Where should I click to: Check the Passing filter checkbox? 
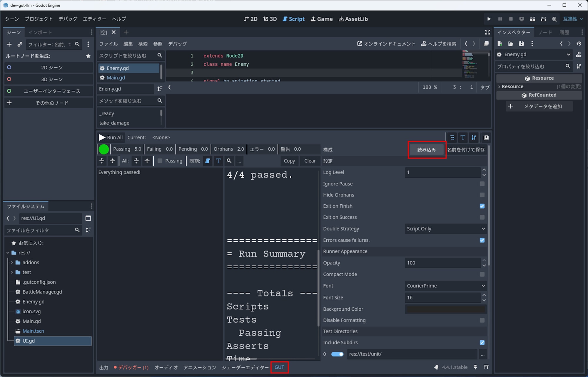160,161
